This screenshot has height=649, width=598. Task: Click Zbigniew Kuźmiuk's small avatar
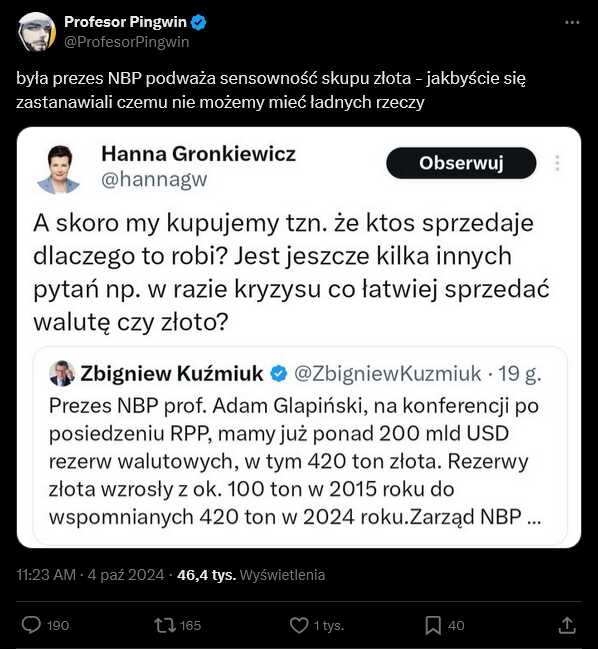click(x=62, y=373)
